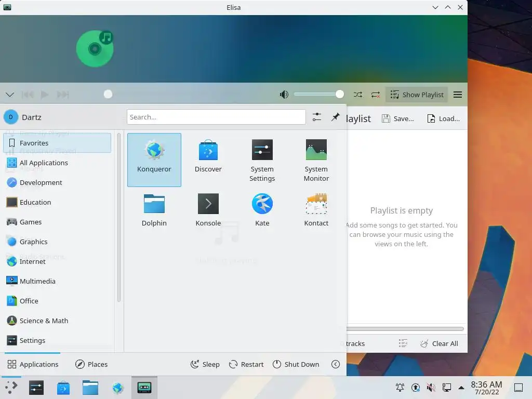The width and height of the screenshot is (532, 399).
Task: Open Science & Math category
Action: coord(57,320)
